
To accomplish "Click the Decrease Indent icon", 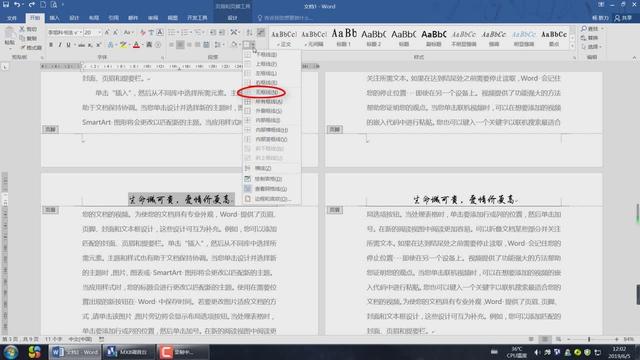I will [213, 32].
